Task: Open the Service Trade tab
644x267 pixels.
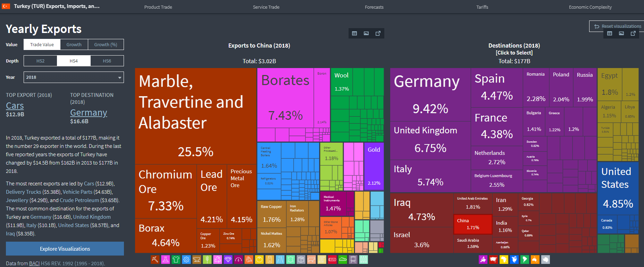Action: point(266,7)
